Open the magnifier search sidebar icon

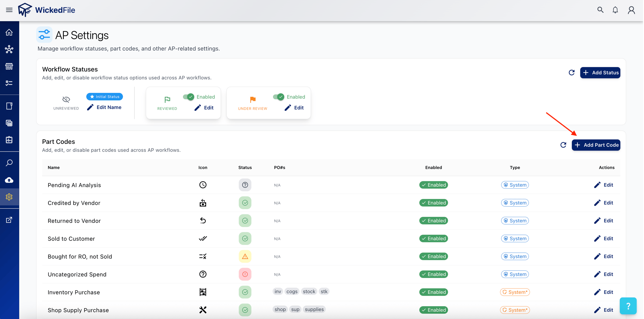pos(9,163)
